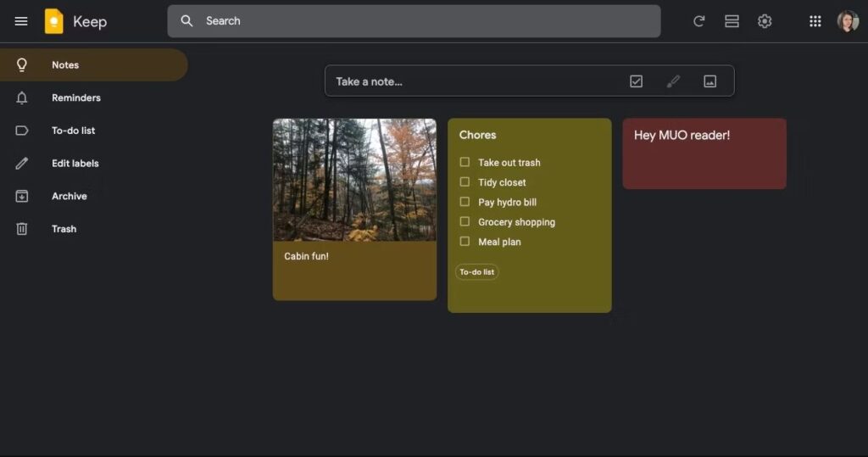Open the settings gear icon

coord(765,21)
